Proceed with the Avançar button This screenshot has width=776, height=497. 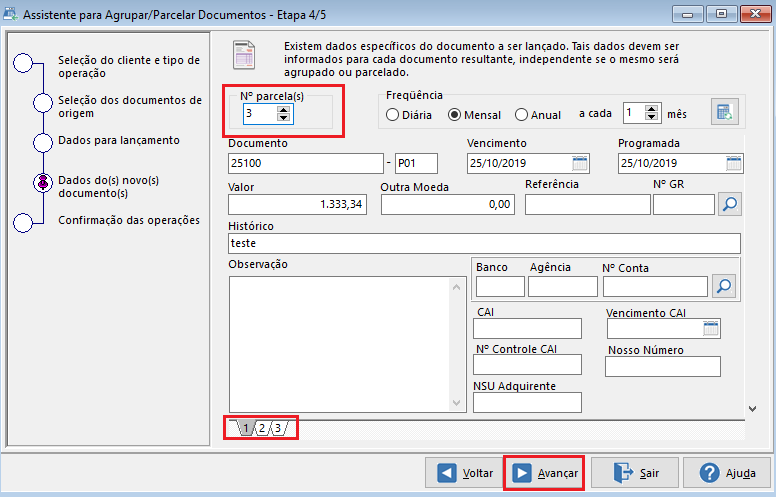click(x=544, y=473)
